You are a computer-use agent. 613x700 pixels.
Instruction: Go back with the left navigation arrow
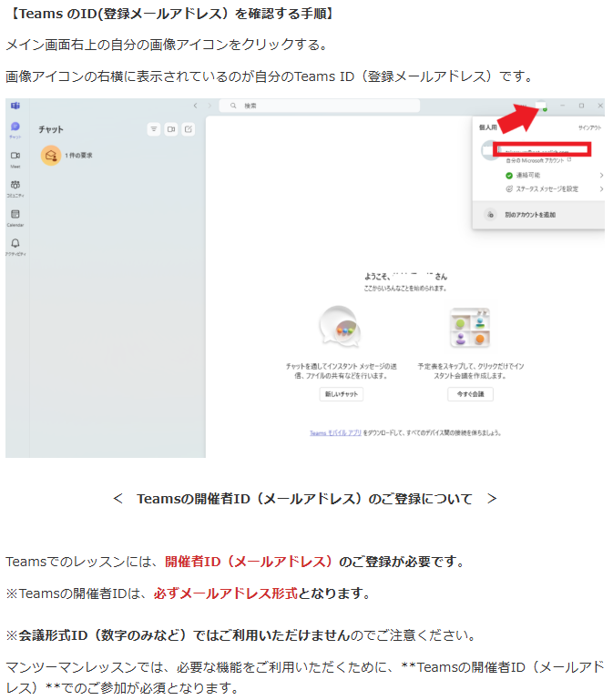point(195,106)
